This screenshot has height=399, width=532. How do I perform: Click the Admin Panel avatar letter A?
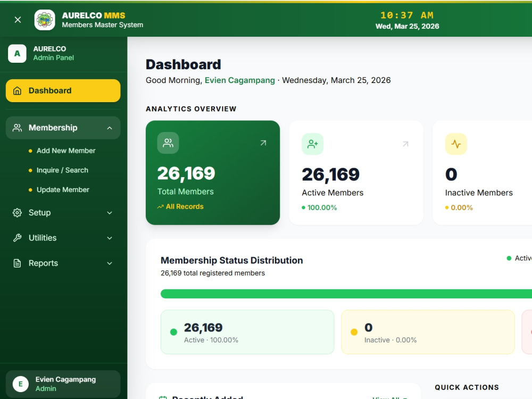coord(18,54)
